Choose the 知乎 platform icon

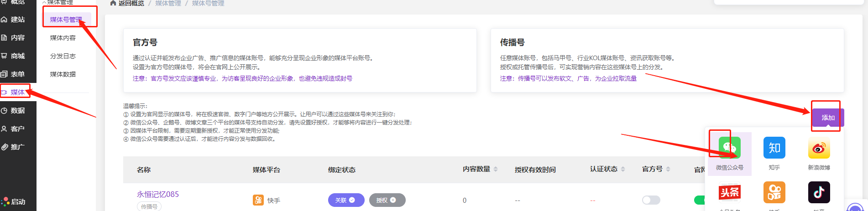pyautogui.click(x=774, y=148)
